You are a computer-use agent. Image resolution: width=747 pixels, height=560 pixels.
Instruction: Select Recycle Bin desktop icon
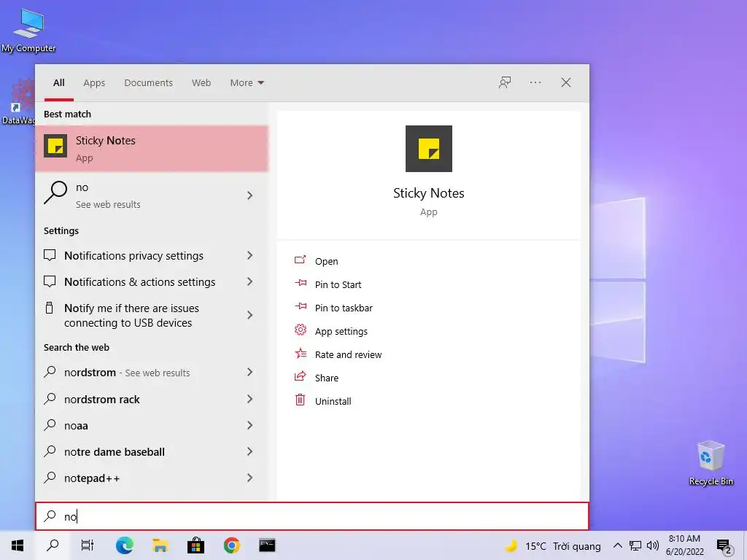[x=711, y=463]
